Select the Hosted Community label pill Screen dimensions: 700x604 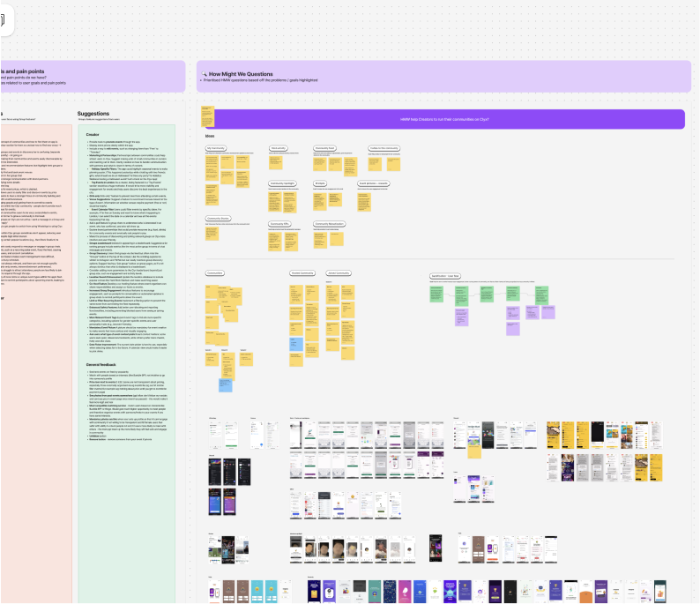pos(302,272)
